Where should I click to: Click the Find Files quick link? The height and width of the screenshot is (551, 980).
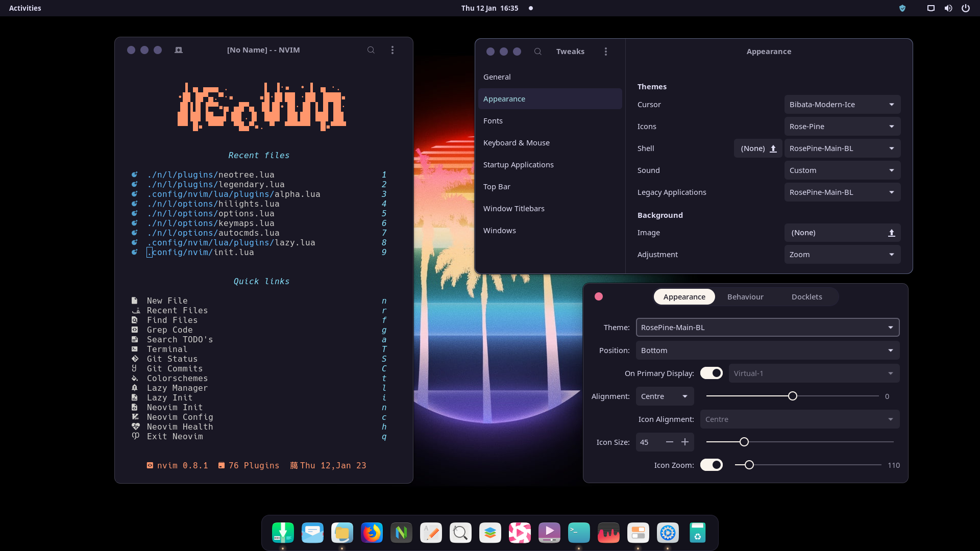172,320
